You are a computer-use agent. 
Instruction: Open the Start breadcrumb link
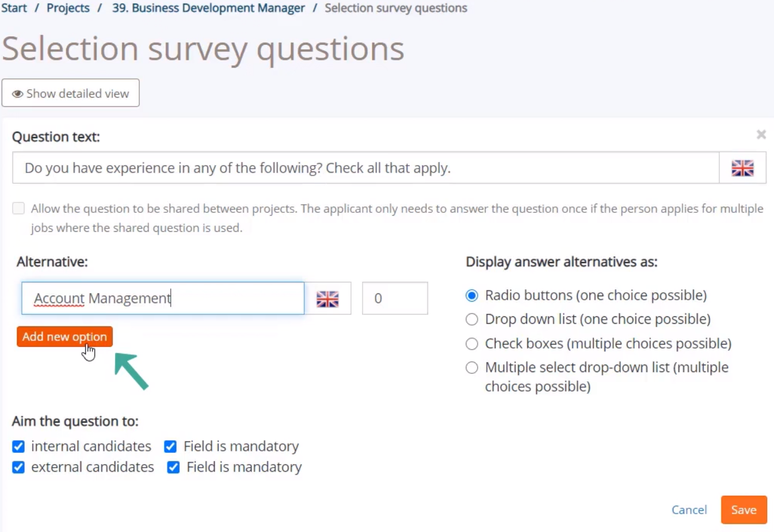[14, 8]
